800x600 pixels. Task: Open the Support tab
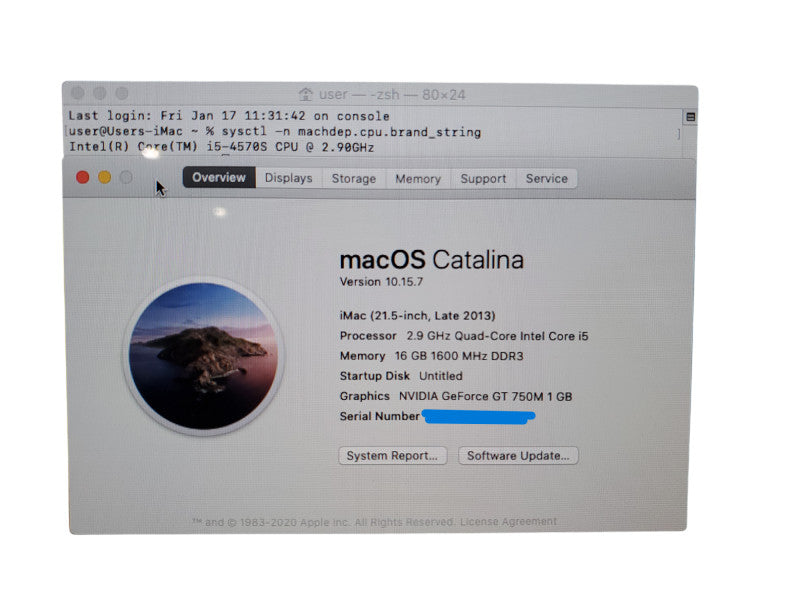point(483,179)
